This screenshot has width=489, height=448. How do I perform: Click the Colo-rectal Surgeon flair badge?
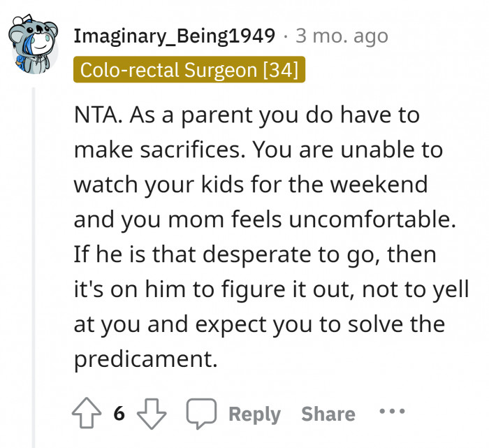(x=189, y=71)
